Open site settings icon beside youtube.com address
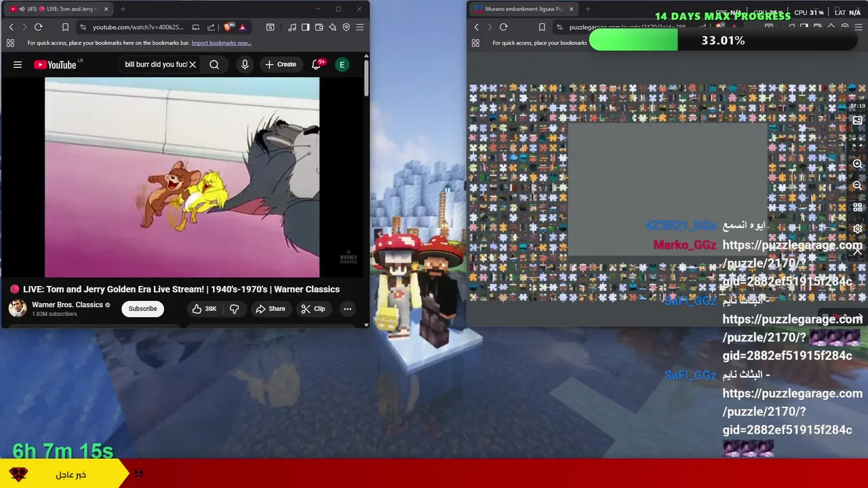This screenshot has height=488, width=868. [83, 27]
